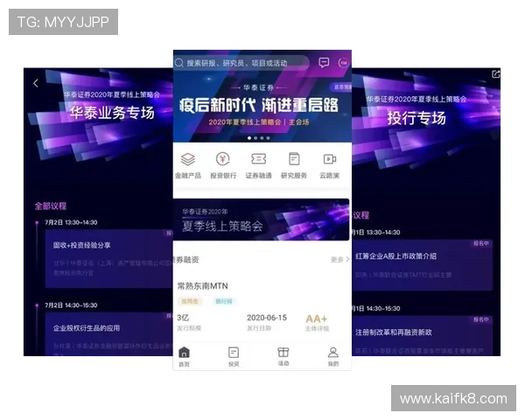
Task: Open 金融产品 layered icon
Action: pos(188,159)
